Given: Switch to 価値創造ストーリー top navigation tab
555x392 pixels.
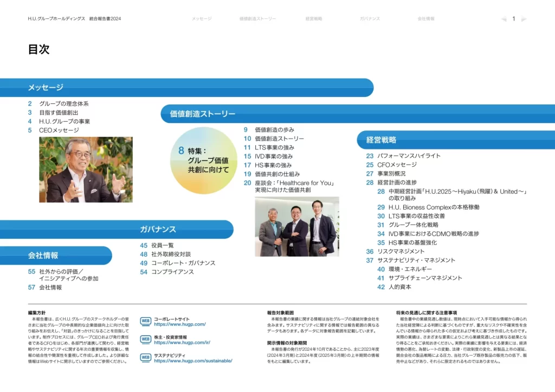Looking at the screenshot, I should tap(257, 19).
